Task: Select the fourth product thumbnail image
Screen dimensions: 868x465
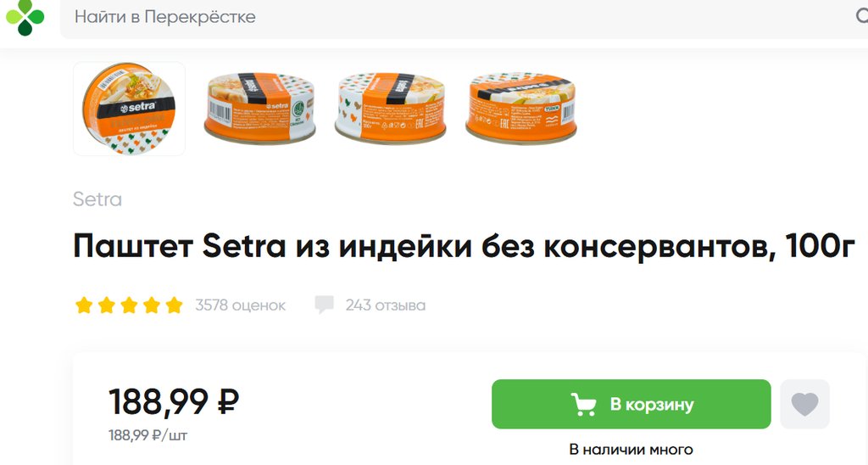Action: click(521, 108)
